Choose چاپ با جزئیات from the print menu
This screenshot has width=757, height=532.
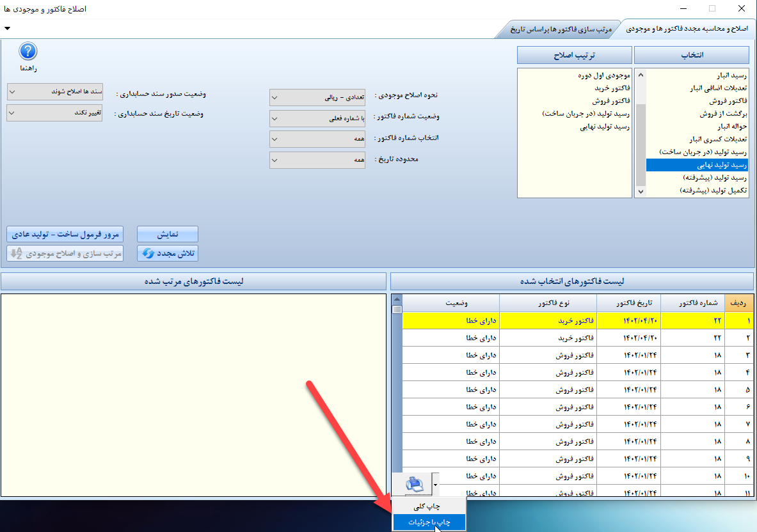pyautogui.click(x=429, y=522)
